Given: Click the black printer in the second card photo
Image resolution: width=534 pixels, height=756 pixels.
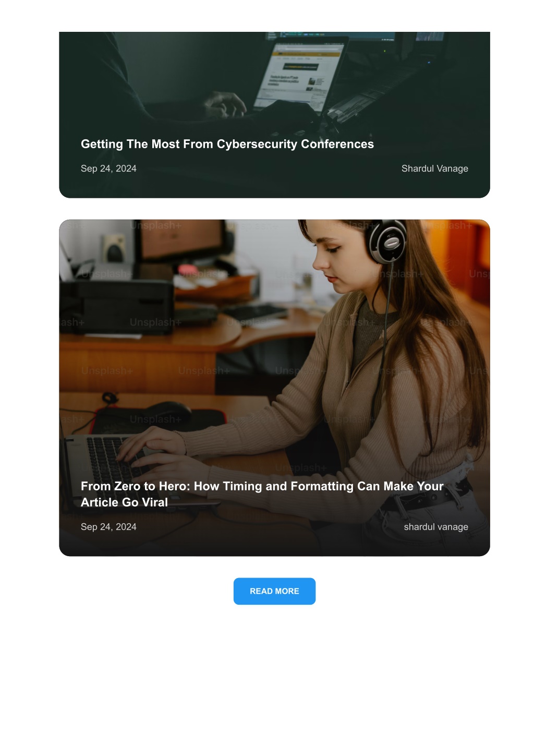Looking at the screenshot, I should [117, 308].
